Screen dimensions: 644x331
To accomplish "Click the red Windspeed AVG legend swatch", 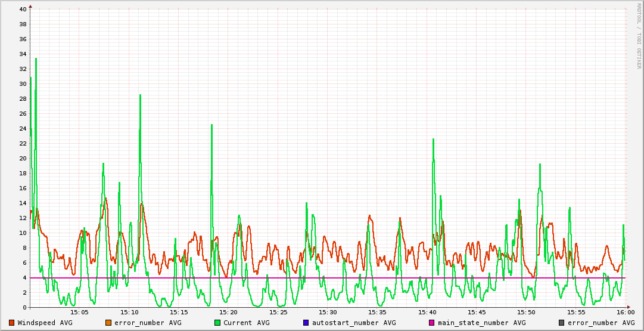I will point(12,323).
